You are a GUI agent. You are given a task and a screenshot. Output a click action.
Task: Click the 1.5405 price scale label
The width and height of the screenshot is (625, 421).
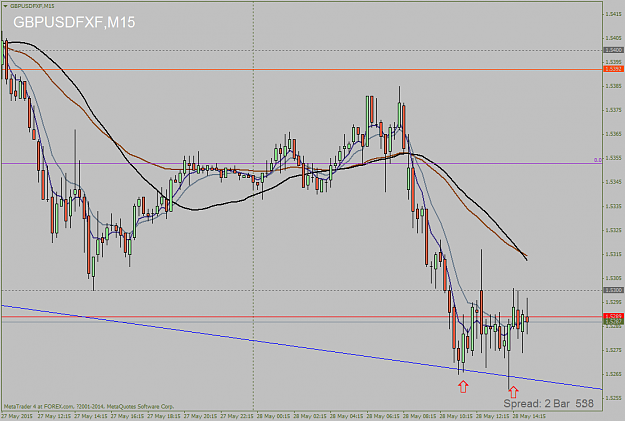pyautogui.click(x=613, y=38)
